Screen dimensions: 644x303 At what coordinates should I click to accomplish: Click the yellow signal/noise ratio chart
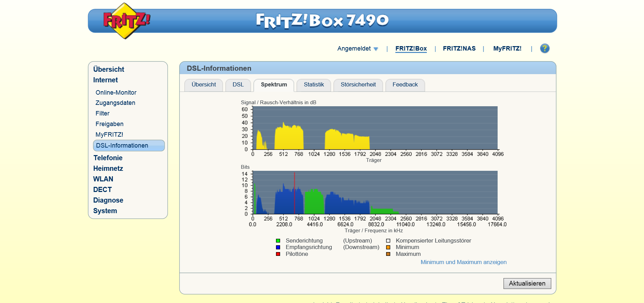375,128
